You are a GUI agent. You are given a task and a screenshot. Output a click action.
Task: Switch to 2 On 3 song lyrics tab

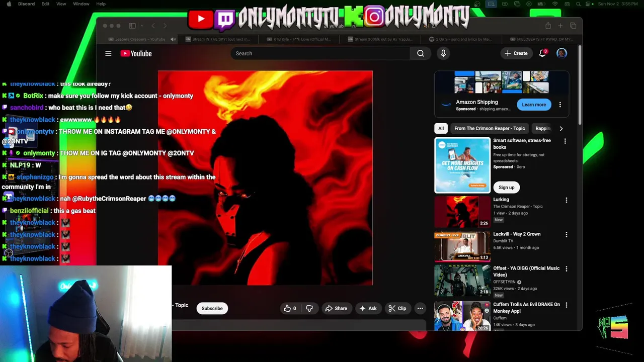[x=461, y=39]
